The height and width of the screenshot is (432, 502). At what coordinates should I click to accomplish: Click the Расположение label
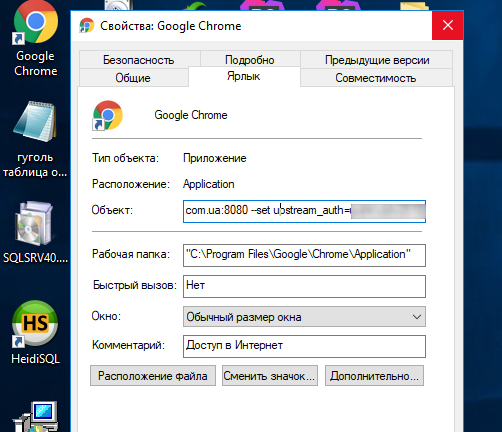pos(131,184)
